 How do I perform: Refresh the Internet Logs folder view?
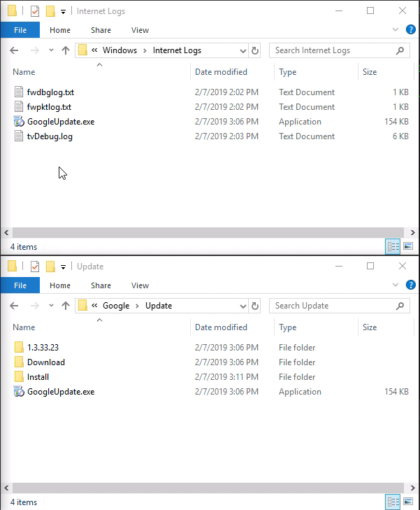click(255, 50)
